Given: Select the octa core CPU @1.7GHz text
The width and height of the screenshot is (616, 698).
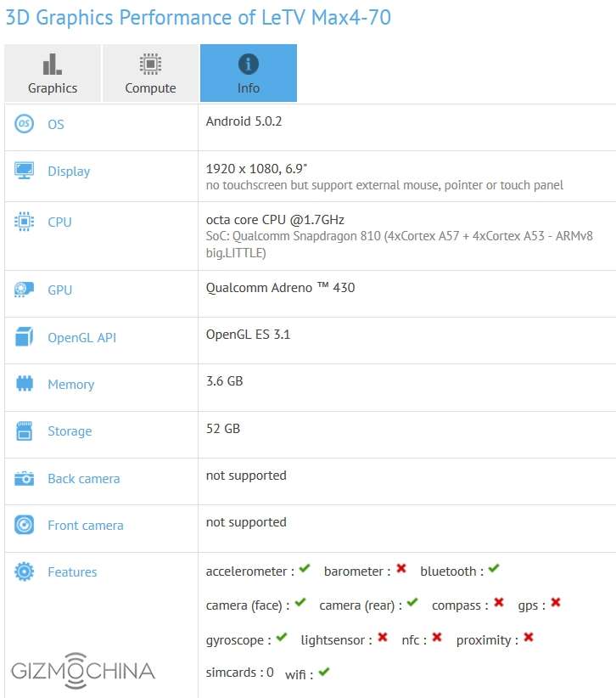Looking at the screenshot, I should pos(275,220).
